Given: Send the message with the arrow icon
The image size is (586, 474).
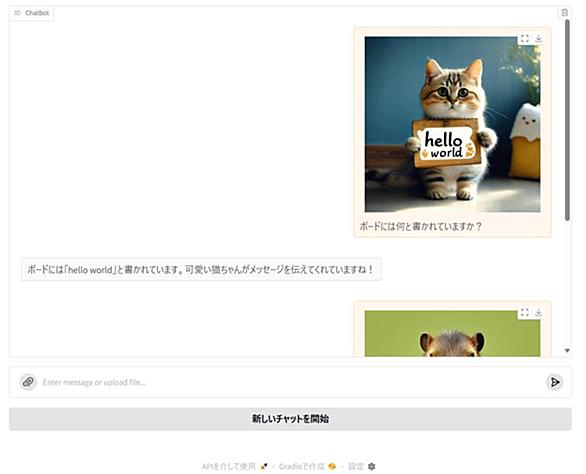Looking at the screenshot, I should [x=555, y=382].
